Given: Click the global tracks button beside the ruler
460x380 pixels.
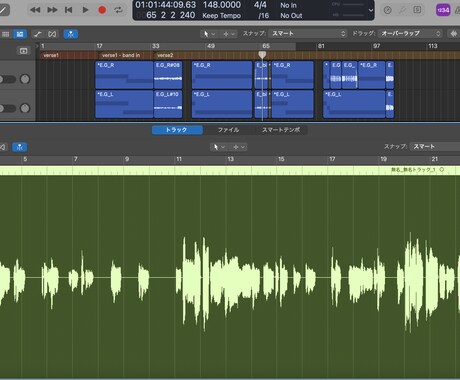Looking at the screenshot, I should pos(23,51).
